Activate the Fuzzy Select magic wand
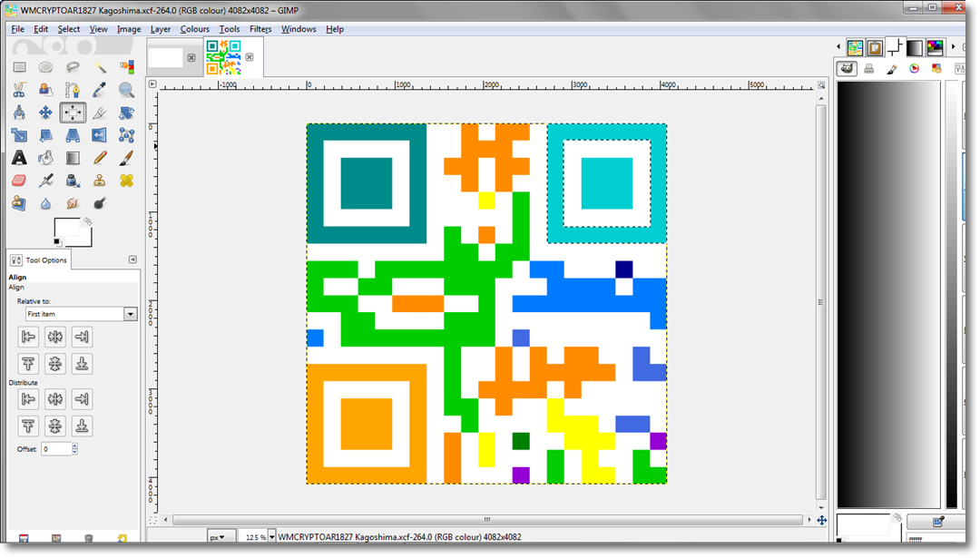The image size is (980, 558). (100, 67)
